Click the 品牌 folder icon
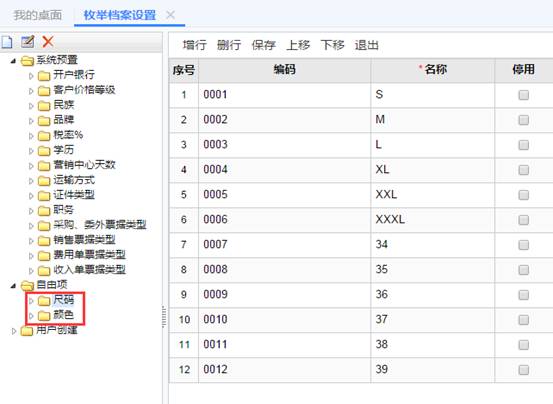This screenshot has width=553, height=404. 44,121
